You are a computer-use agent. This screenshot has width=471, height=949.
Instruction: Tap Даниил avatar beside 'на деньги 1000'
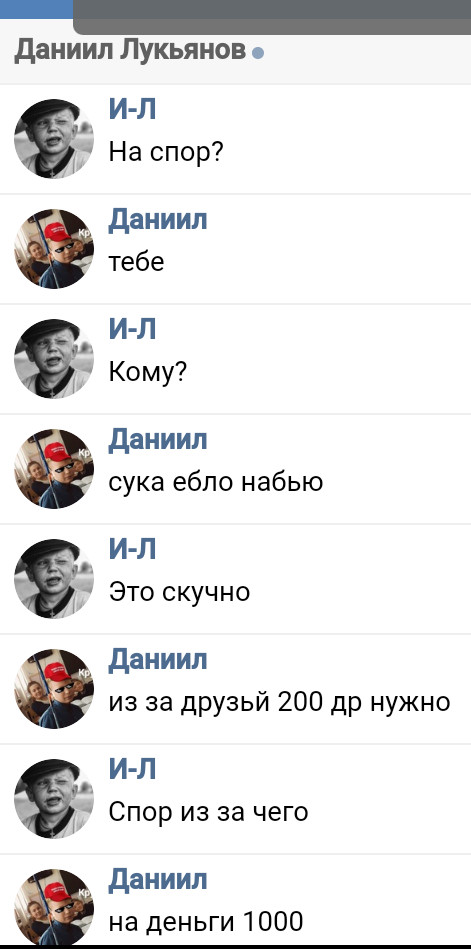pyautogui.click(x=54, y=908)
